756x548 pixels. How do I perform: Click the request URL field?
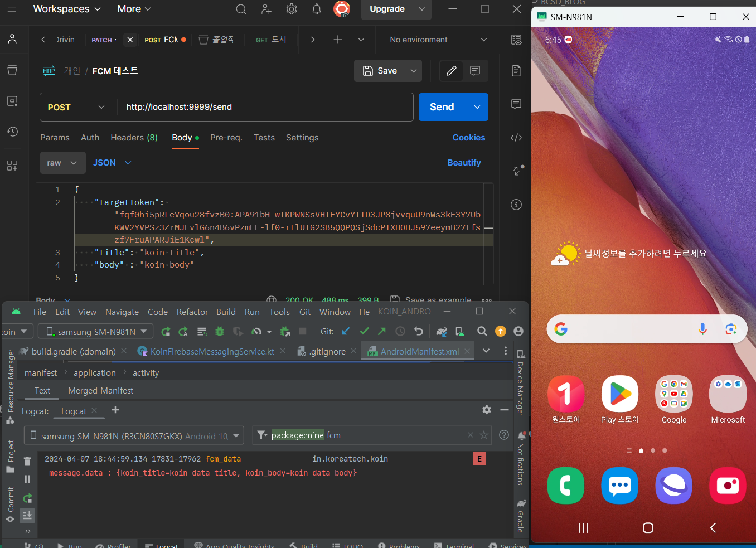pyautogui.click(x=265, y=107)
